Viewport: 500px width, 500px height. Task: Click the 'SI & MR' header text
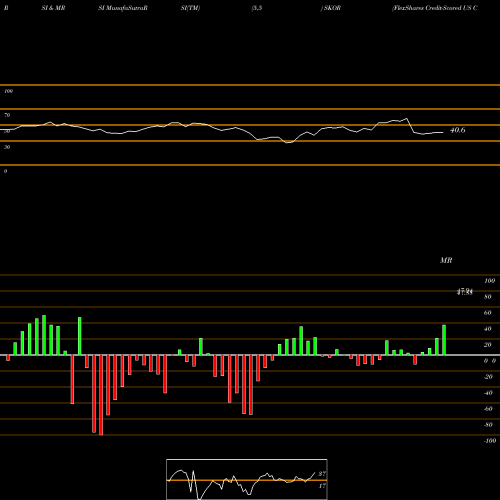pos(53,8)
